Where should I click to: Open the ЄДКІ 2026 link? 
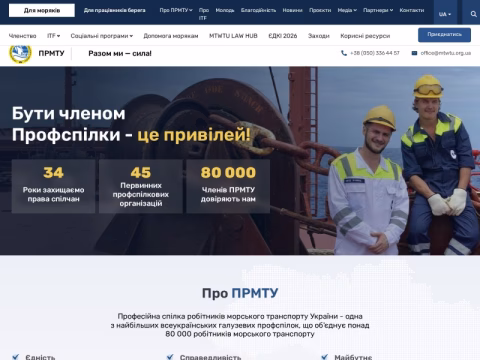[283, 36]
